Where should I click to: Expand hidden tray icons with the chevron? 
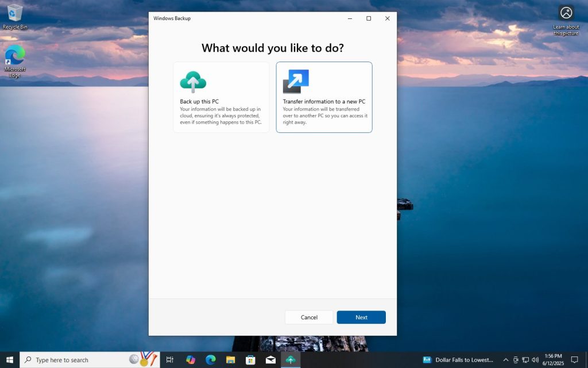pos(505,359)
